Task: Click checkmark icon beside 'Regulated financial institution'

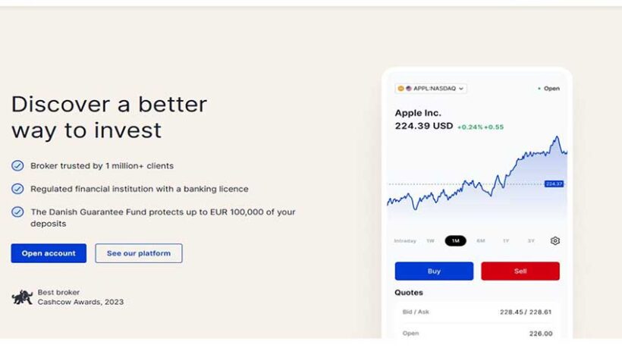Action: [17, 189]
